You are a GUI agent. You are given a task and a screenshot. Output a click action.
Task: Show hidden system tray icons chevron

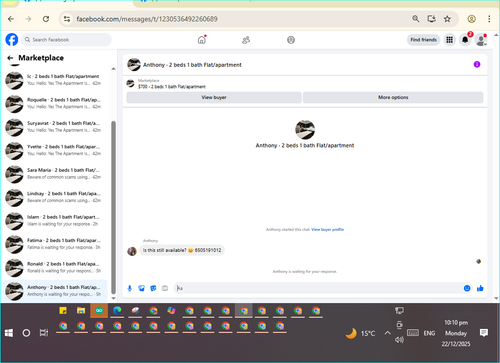pyautogui.click(x=387, y=333)
